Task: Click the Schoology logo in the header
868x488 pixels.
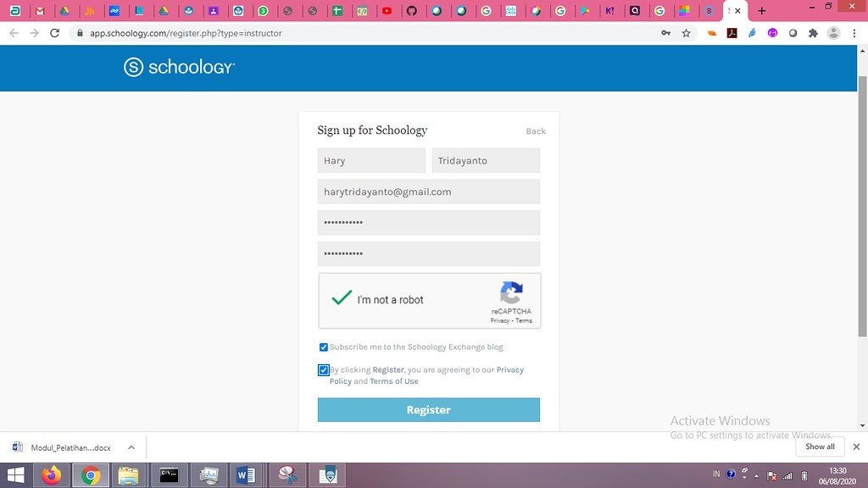Action: point(180,67)
